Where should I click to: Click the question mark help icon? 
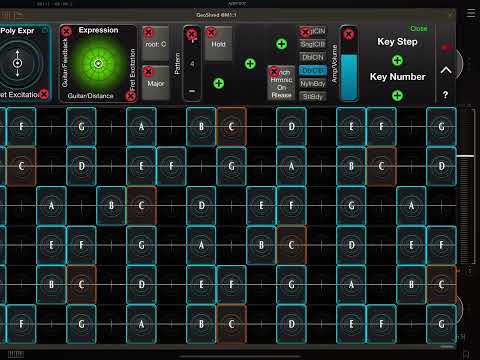(445, 95)
